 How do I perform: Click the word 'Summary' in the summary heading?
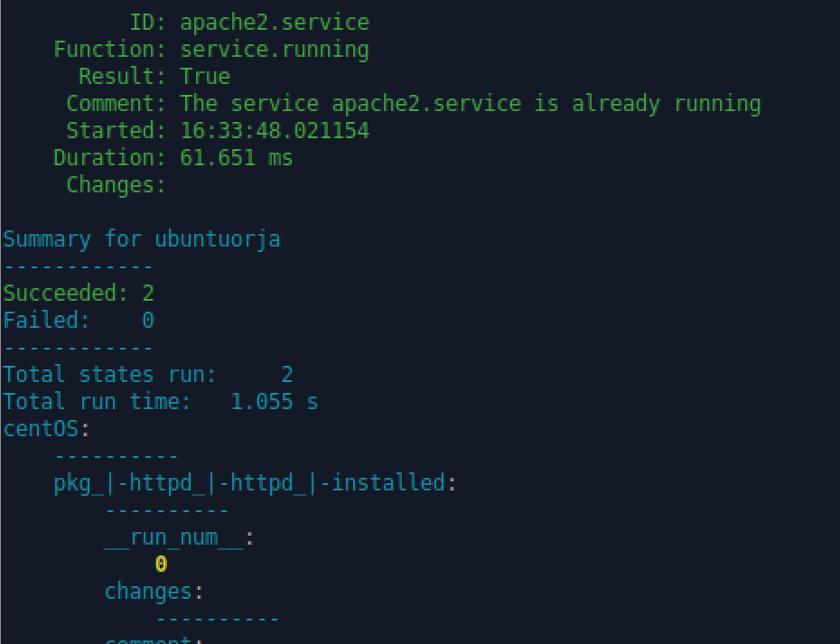[x=47, y=239]
